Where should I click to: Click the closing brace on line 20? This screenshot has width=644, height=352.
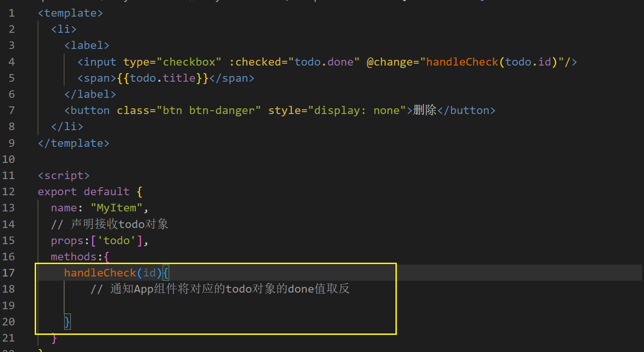click(x=67, y=322)
